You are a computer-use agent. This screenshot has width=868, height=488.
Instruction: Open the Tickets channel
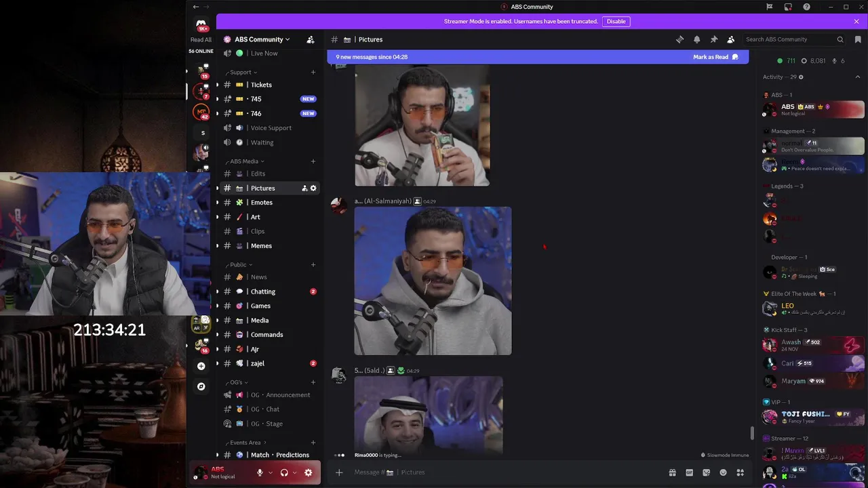pos(270,85)
